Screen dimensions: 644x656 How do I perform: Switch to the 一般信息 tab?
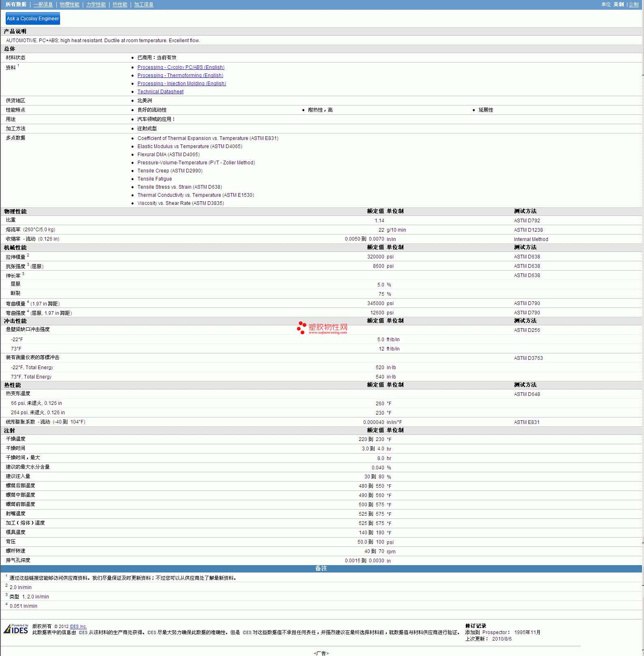tap(43, 4)
